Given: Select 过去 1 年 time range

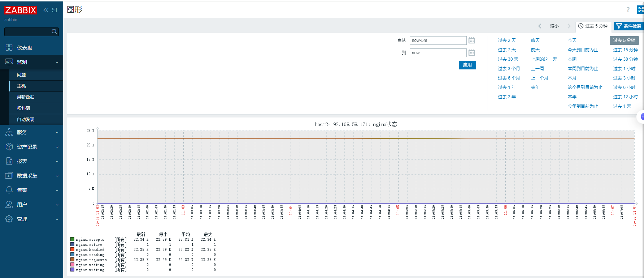Looking at the screenshot, I should click(x=507, y=87).
